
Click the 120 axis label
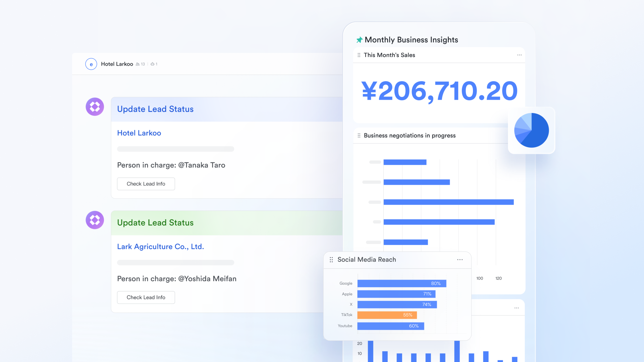499,278
